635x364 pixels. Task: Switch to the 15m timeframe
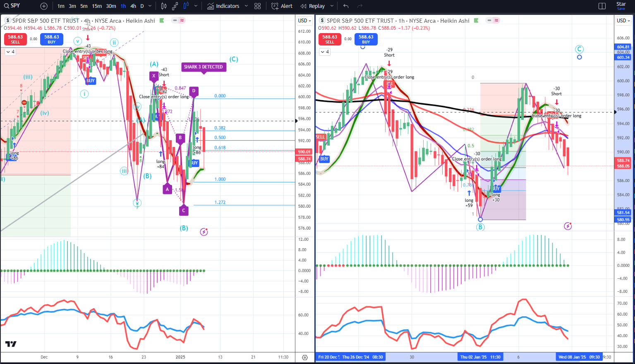pyautogui.click(x=97, y=6)
